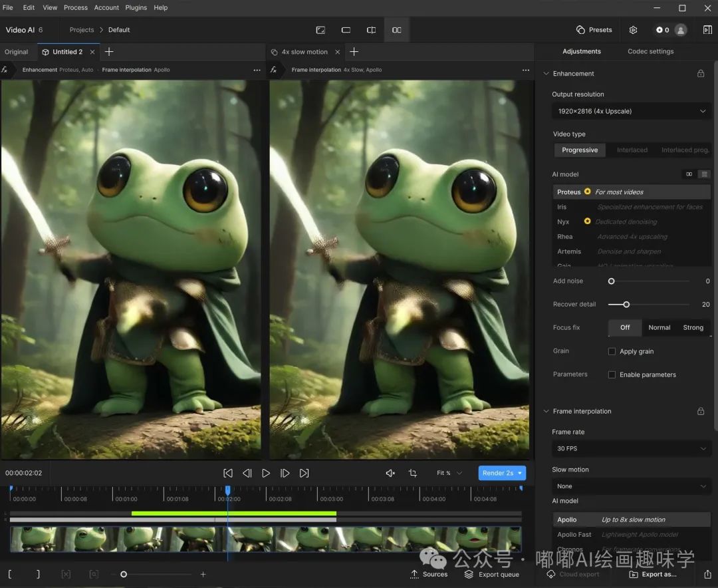This screenshot has width=718, height=588.
Task: Close the Untitled 2 tab
Action: 92,52
